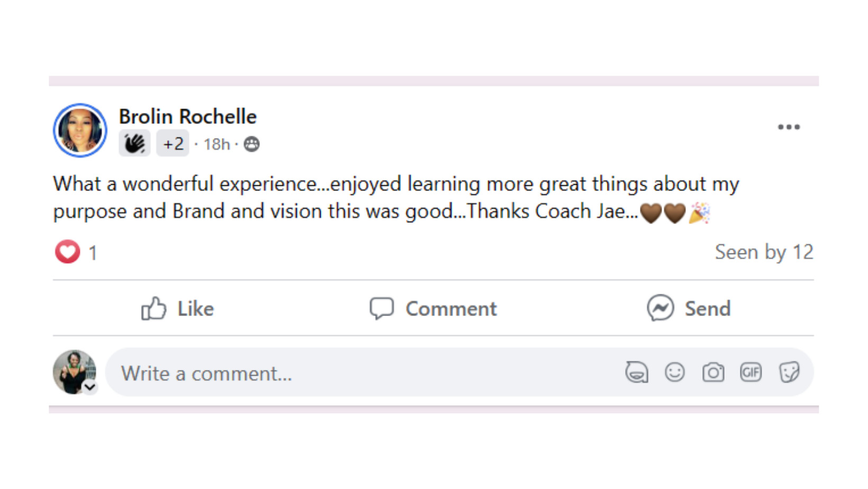The height and width of the screenshot is (489, 868).
Task: Open the reaction count of 1
Action: click(x=93, y=253)
